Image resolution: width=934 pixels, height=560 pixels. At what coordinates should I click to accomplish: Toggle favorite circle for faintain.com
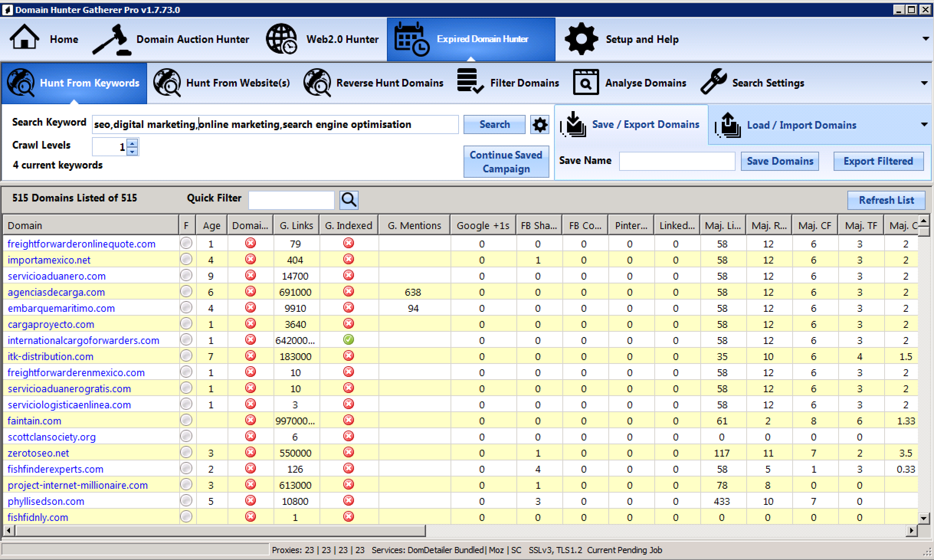[x=186, y=421]
